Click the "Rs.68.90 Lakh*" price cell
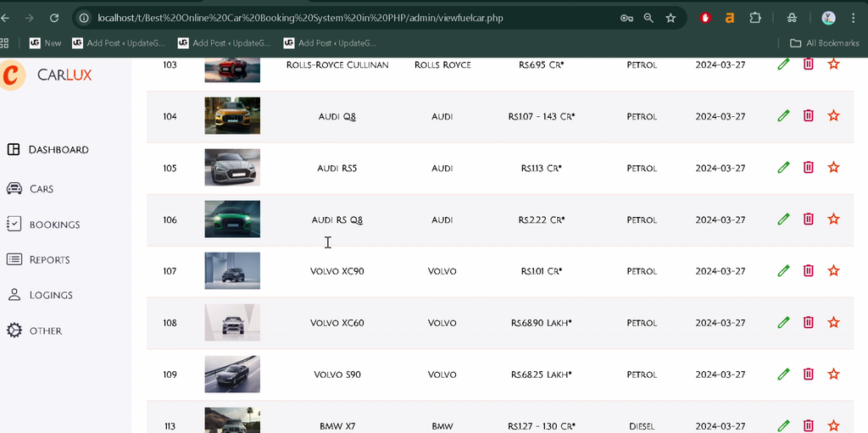868x433 pixels. [542, 323]
